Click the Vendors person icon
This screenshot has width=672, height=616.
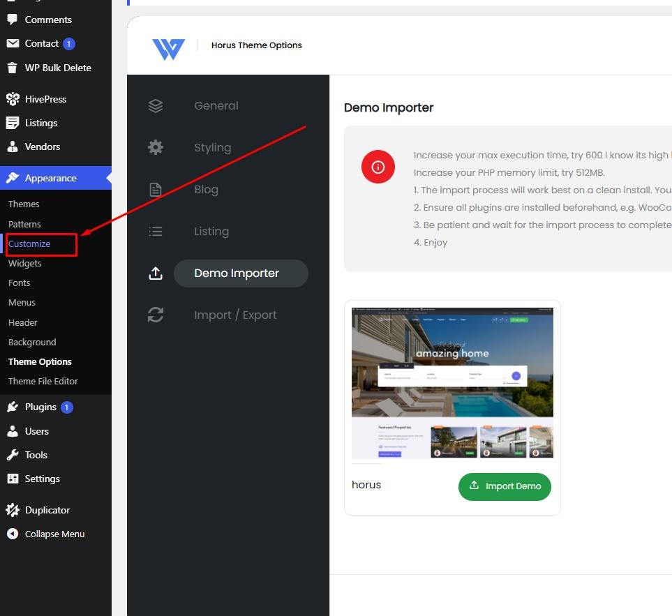coord(13,147)
